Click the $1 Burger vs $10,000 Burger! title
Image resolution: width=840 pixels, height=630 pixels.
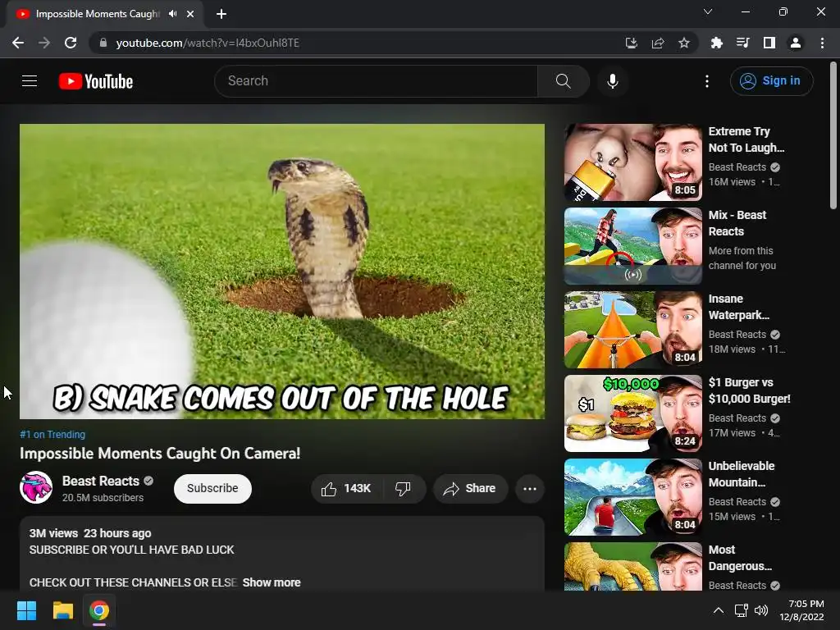(750, 390)
